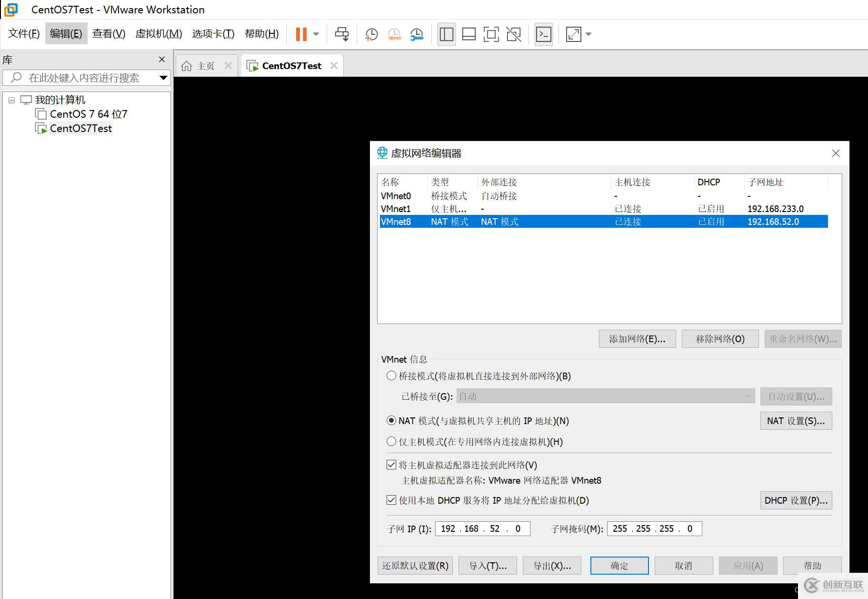Select the VMnet0 network row
Viewport: 868px width, 599px height.
click(604, 196)
